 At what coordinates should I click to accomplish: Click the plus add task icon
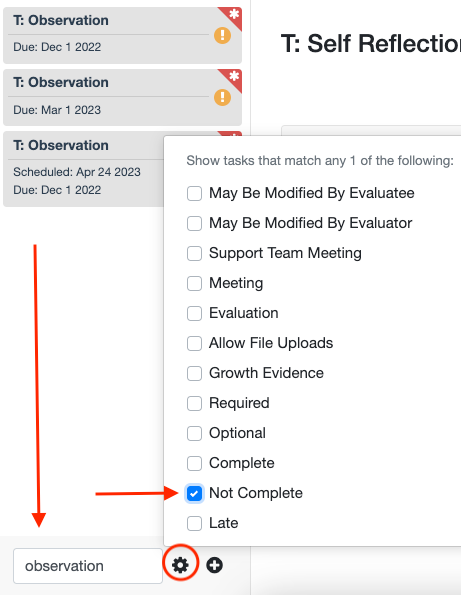(x=214, y=565)
